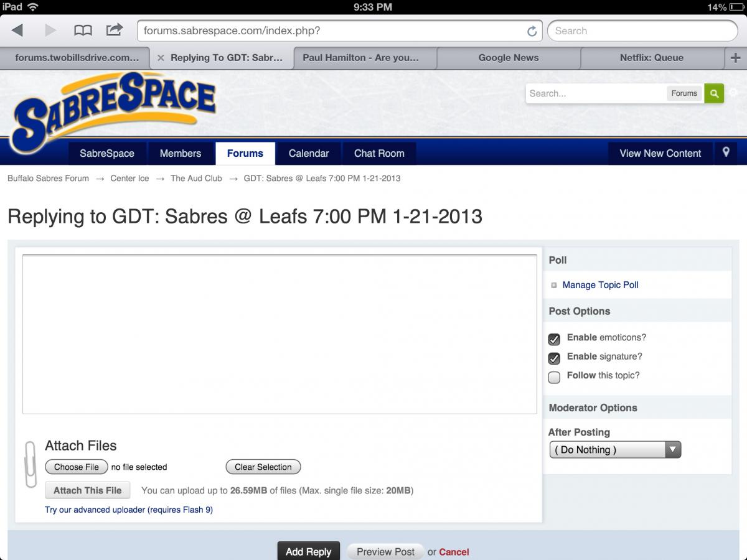
Task: Open the Calendar nav item
Action: [x=309, y=153]
